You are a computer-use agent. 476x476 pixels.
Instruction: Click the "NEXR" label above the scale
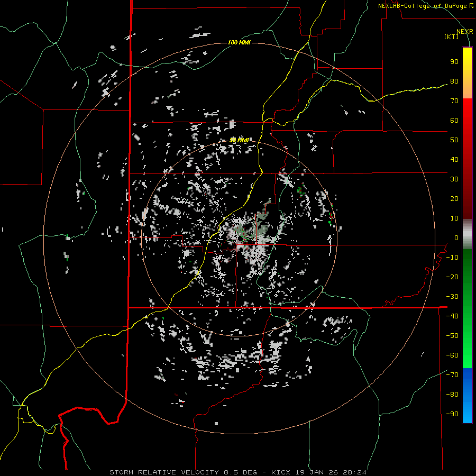[x=464, y=32]
